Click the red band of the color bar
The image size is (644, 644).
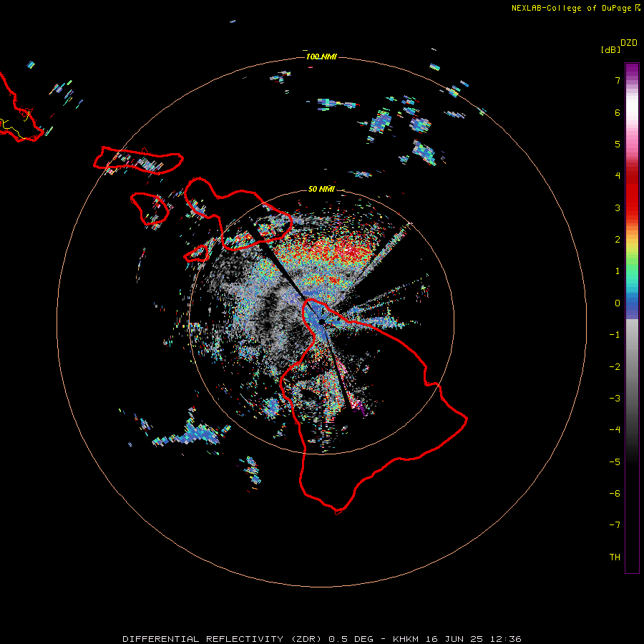(632, 193)
